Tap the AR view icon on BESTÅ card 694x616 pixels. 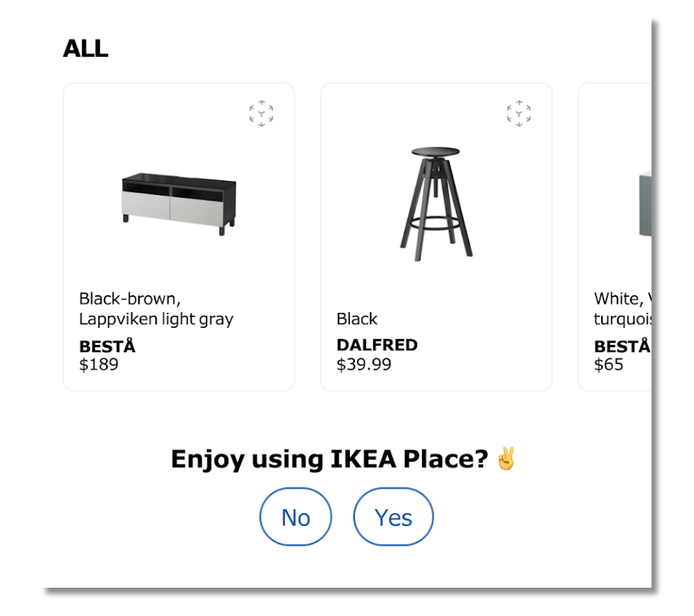pyautogui.click(x=261, y=113)
